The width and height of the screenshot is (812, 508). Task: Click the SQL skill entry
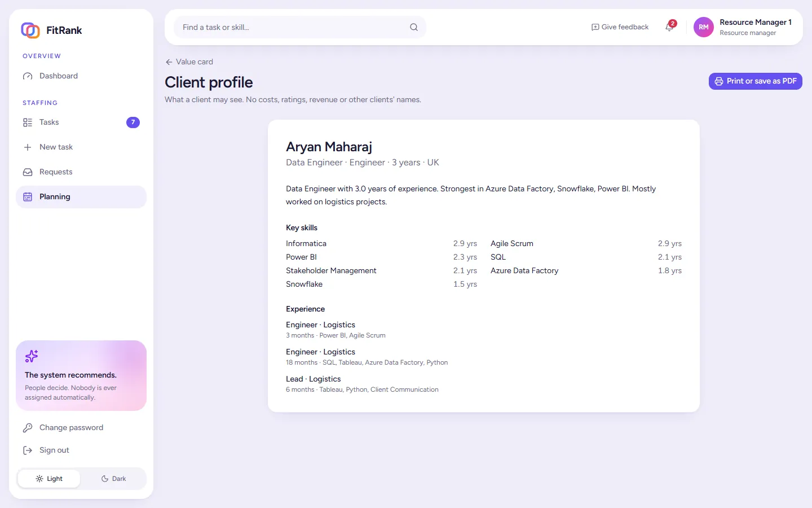(x=586, y=257)
